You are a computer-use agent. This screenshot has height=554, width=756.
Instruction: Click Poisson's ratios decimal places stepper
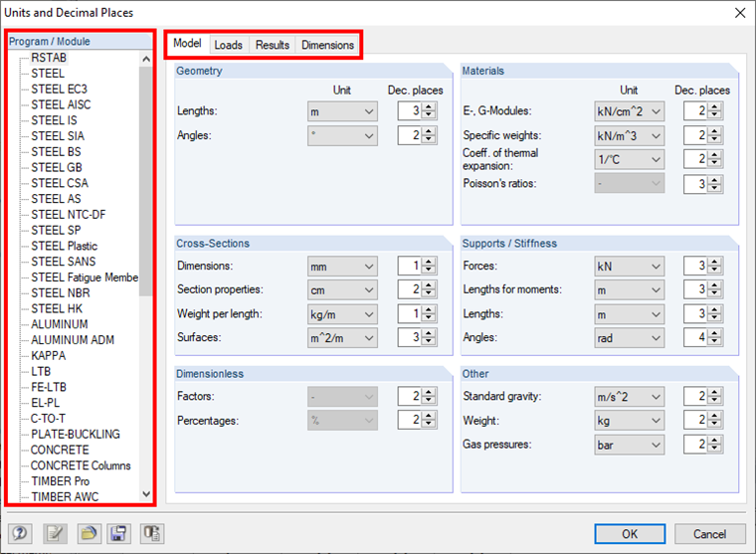715,184
